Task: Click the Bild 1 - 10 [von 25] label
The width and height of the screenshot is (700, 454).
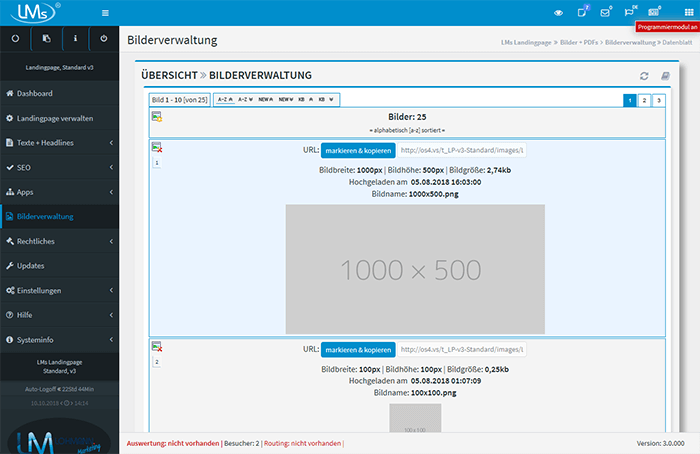Action: coord(179,100)
